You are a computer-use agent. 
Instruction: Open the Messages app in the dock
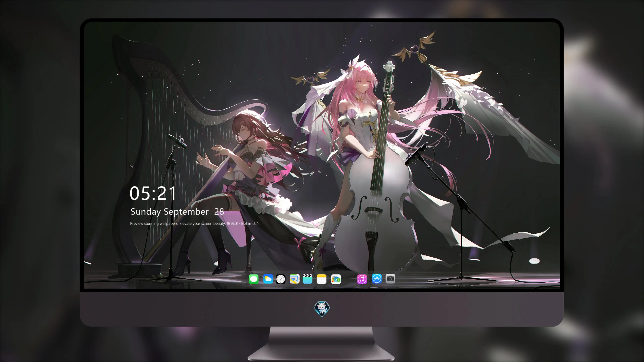pos(254,279)
